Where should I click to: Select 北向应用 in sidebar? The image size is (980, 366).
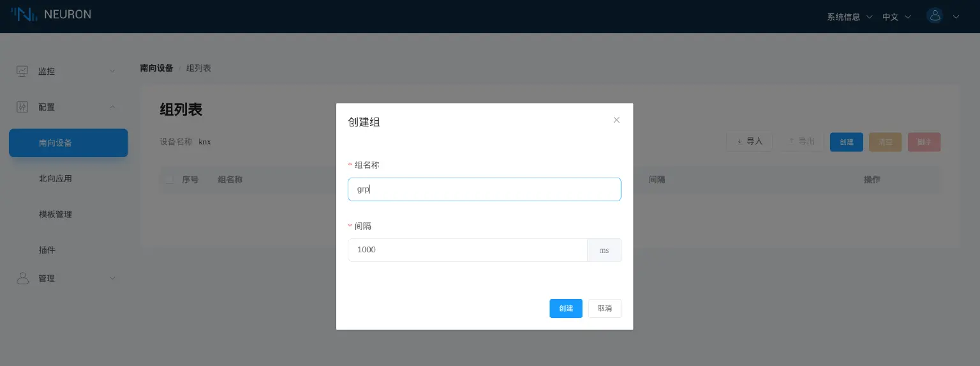click(x=56, y=179)
